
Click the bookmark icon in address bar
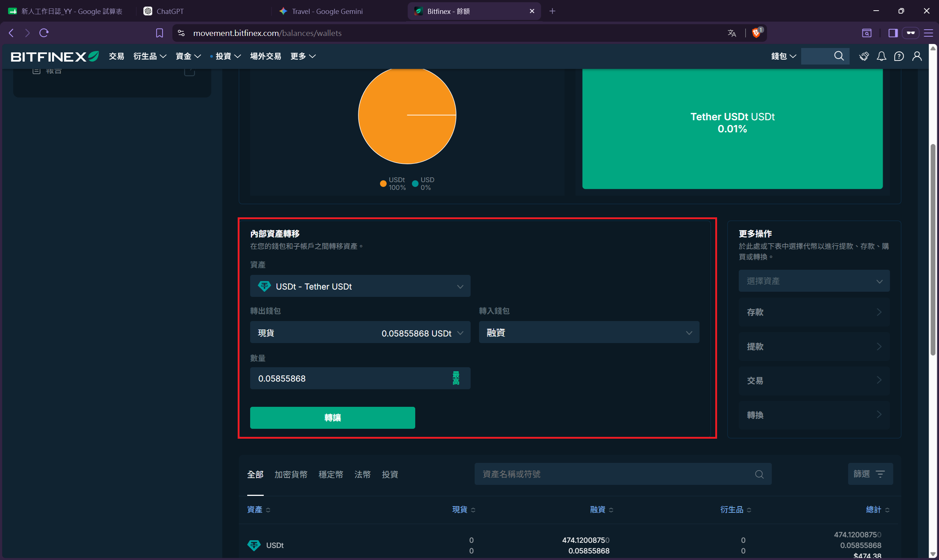pos(159,33)
